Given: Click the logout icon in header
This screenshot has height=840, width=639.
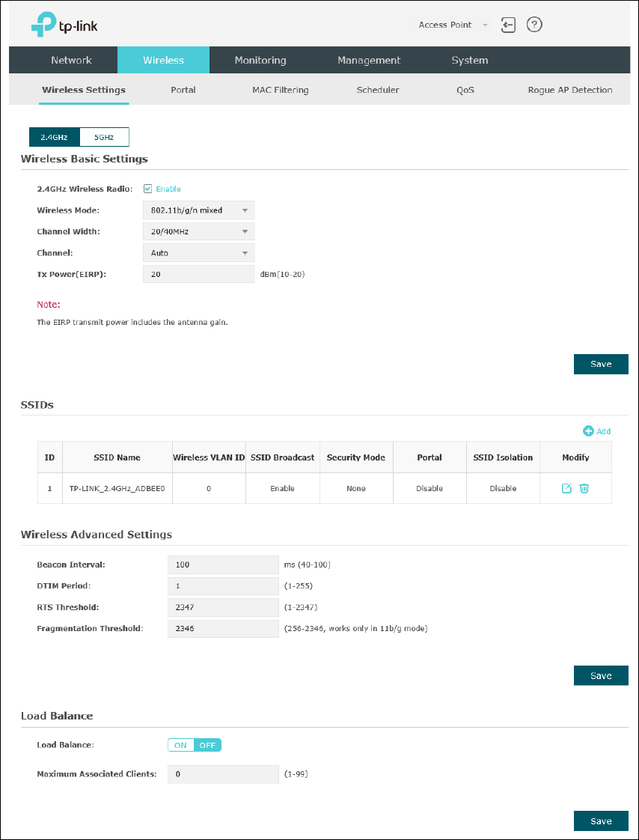Looking at the screenshot, I should 508,25.
